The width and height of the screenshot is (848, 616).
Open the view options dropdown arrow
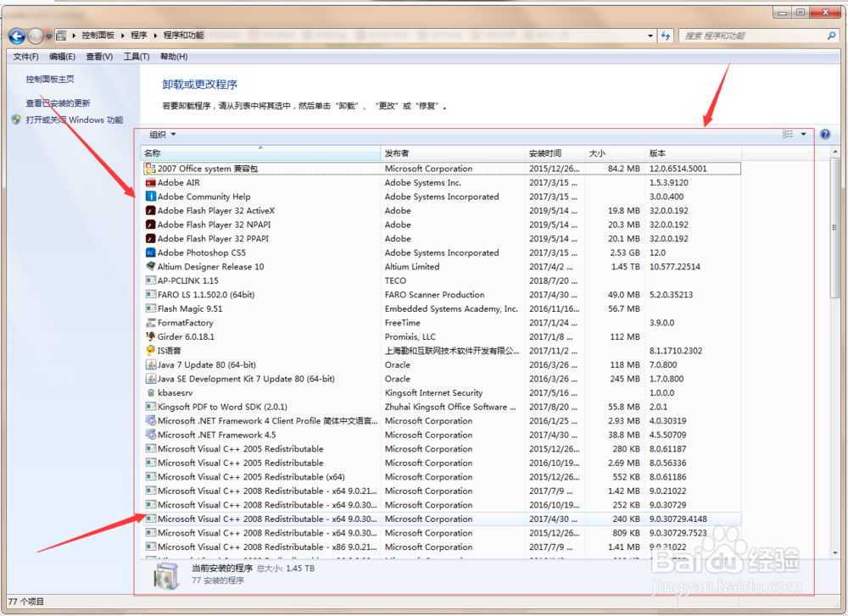click(803, 134)
